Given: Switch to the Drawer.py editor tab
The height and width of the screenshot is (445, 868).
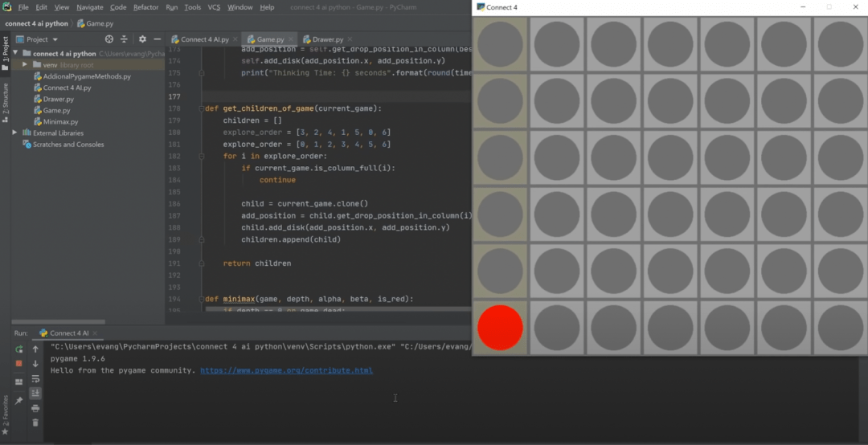Looking at the screenshot, I should (x=327, y=39).
